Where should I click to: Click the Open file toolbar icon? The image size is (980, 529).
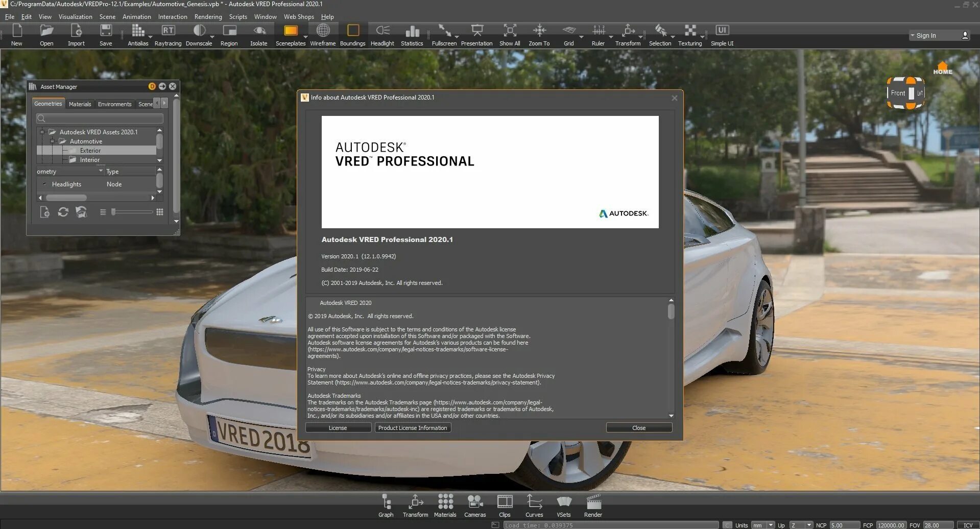pyautogui.click(x=46, y=35)
